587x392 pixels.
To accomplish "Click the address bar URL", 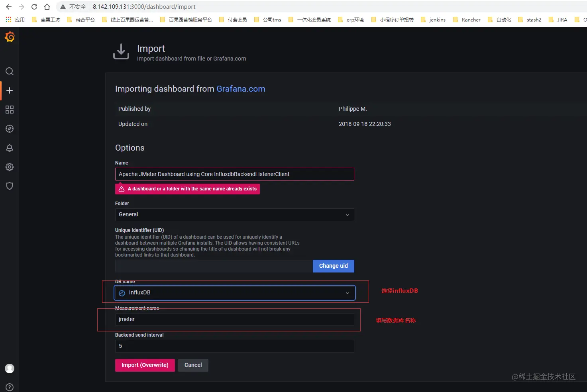I will [x=144, y=7].
